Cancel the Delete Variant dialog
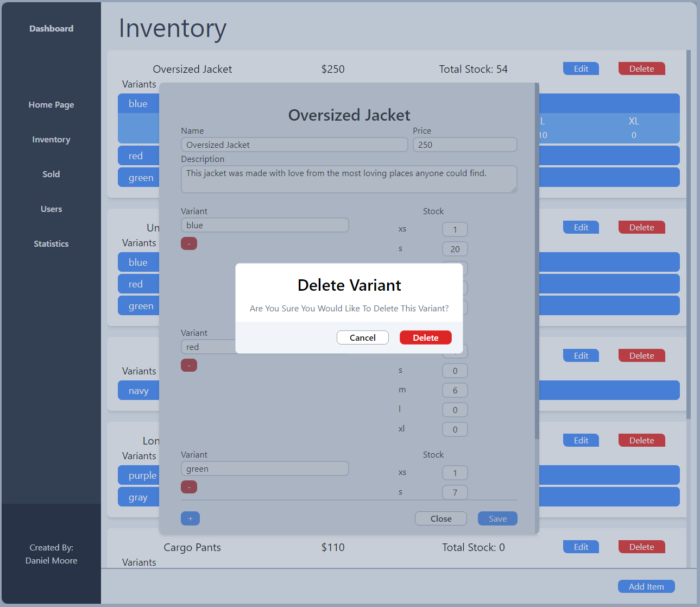 pos(362,337)
